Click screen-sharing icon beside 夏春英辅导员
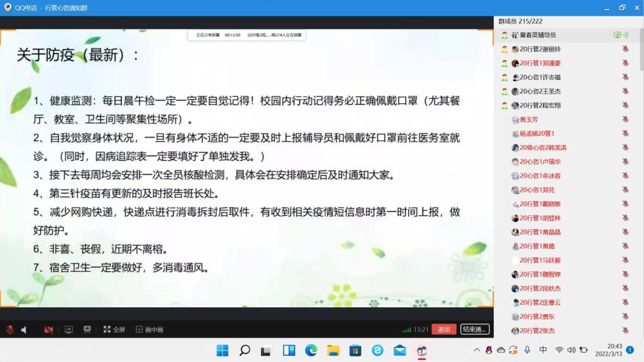Screen dimensions: 644x362 618,35
